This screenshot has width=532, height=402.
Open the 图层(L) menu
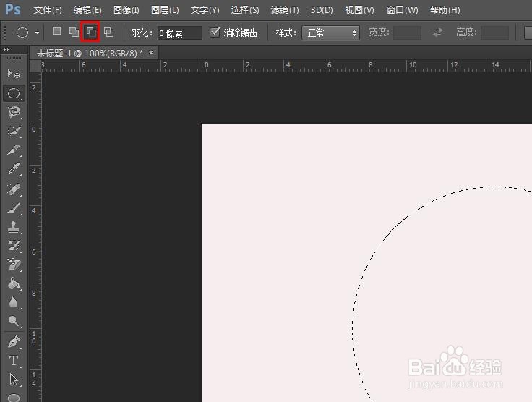click(165, 10)
